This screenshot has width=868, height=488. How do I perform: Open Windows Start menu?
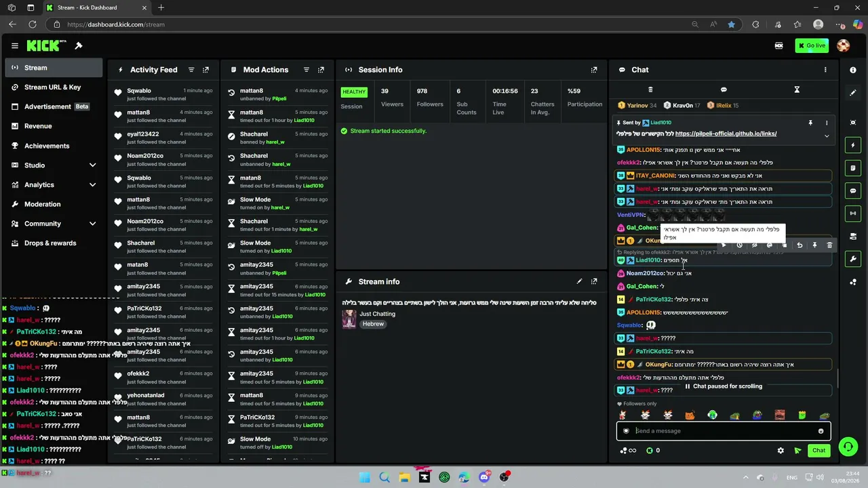click(x=365, y=477)
